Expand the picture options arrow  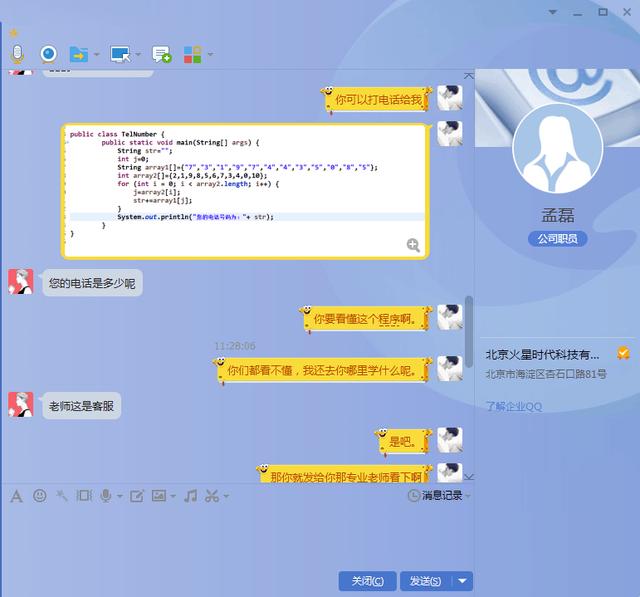click(173, 496)
